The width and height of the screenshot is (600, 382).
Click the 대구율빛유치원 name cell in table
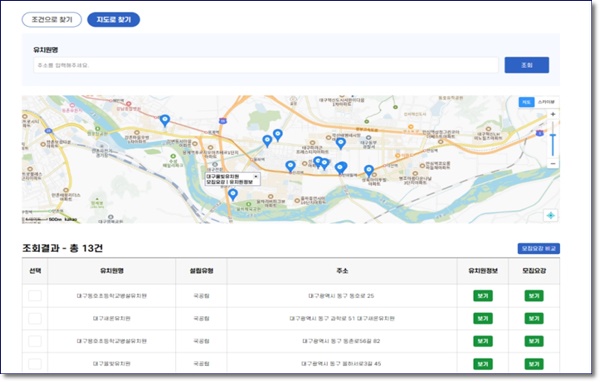112,364
